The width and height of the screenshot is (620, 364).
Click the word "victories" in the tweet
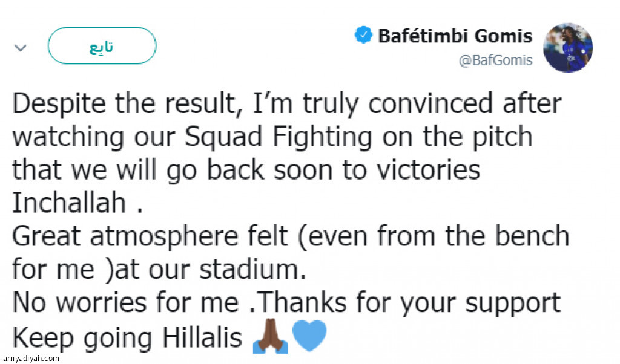pos(424,171)
